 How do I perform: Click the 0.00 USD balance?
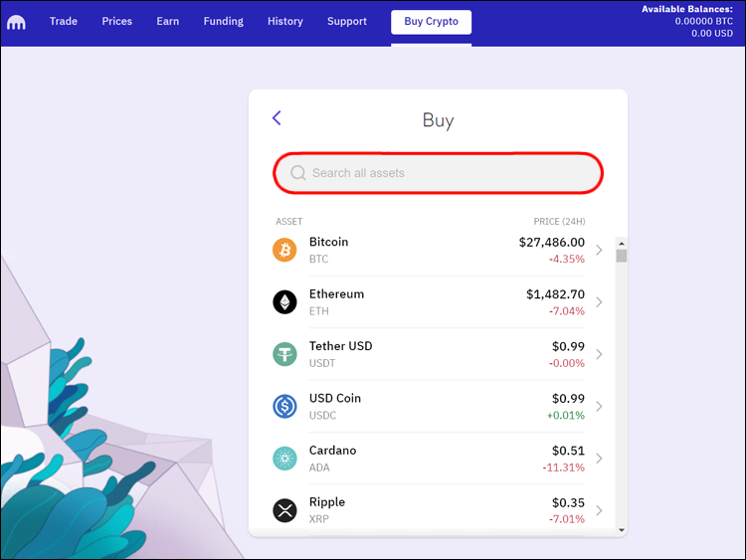coord(712,33)
